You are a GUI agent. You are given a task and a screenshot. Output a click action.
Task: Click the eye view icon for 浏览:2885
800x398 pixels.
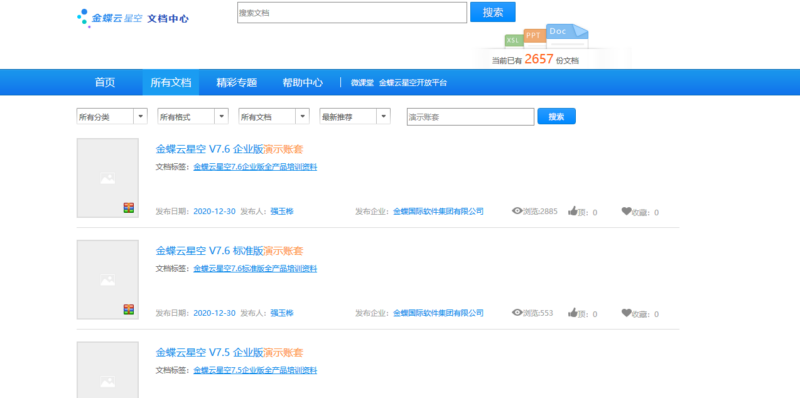[517, 211]
